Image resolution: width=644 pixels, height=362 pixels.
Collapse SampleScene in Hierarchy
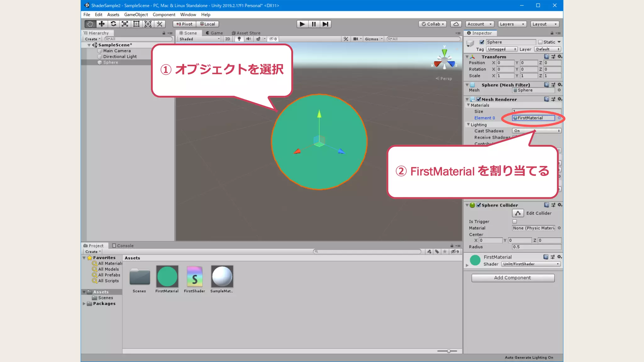pyautogui.click(x=89, y=45)
